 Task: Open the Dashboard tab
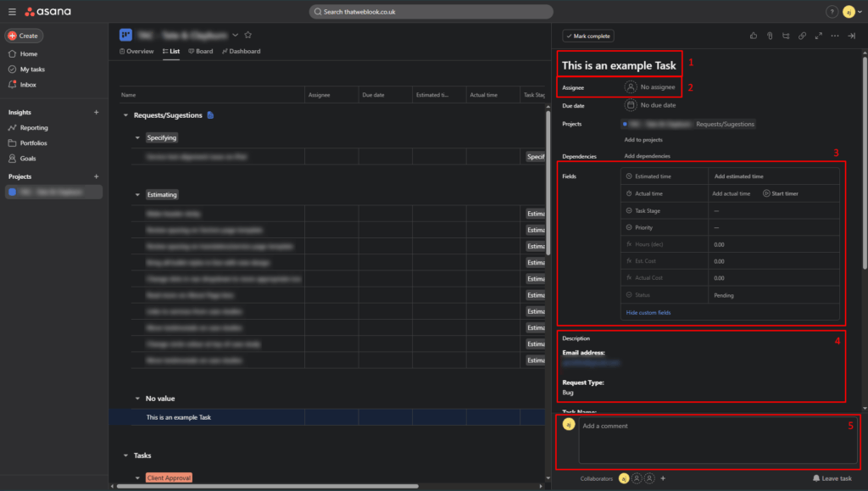pyautogui.click(x=241, y=52)
